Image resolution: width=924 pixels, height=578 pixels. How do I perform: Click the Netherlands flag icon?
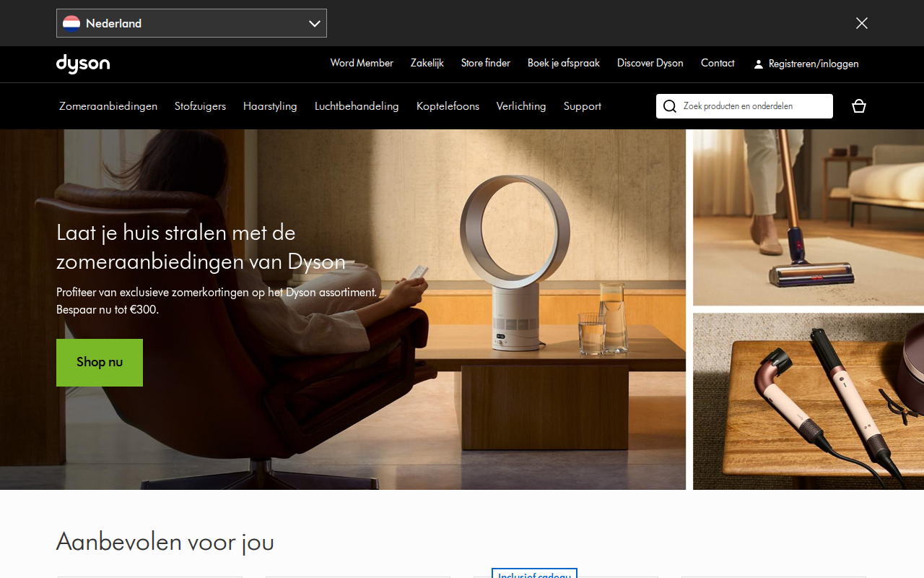pyautogui.click(x=71, y=23)
